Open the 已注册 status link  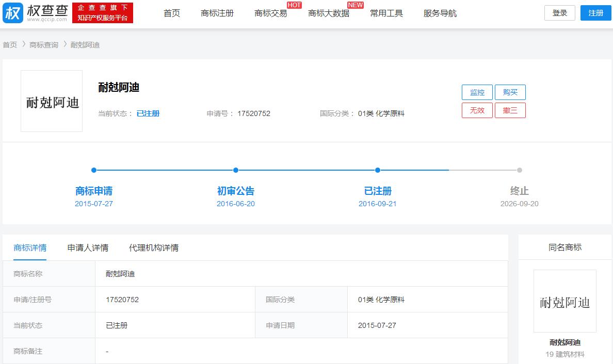point(149,113)
